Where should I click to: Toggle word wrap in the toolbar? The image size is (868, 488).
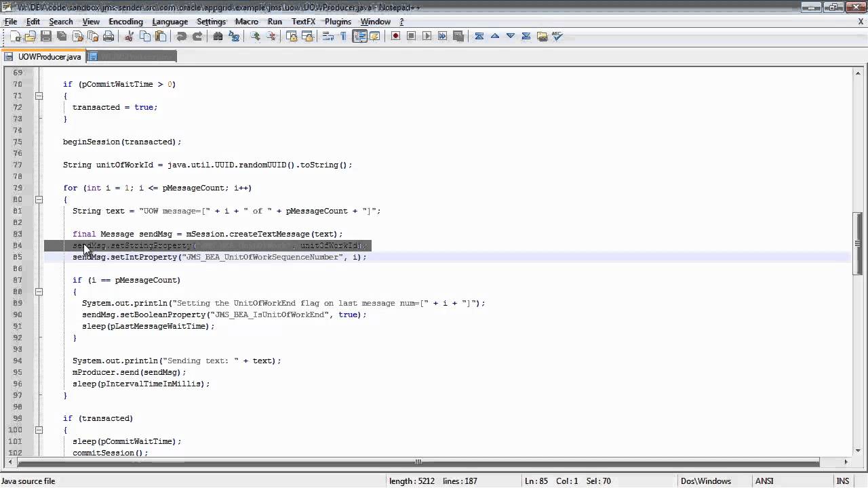328,36
